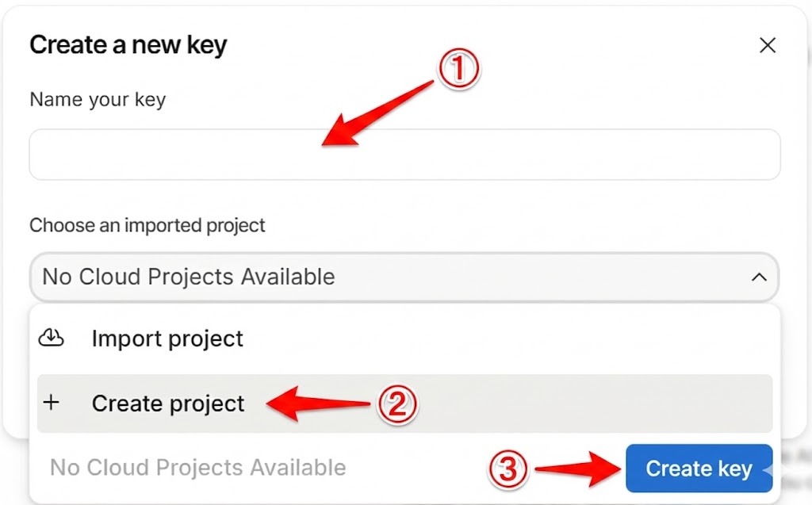
Task: Click the Name your key label
Action: point(98,100)
